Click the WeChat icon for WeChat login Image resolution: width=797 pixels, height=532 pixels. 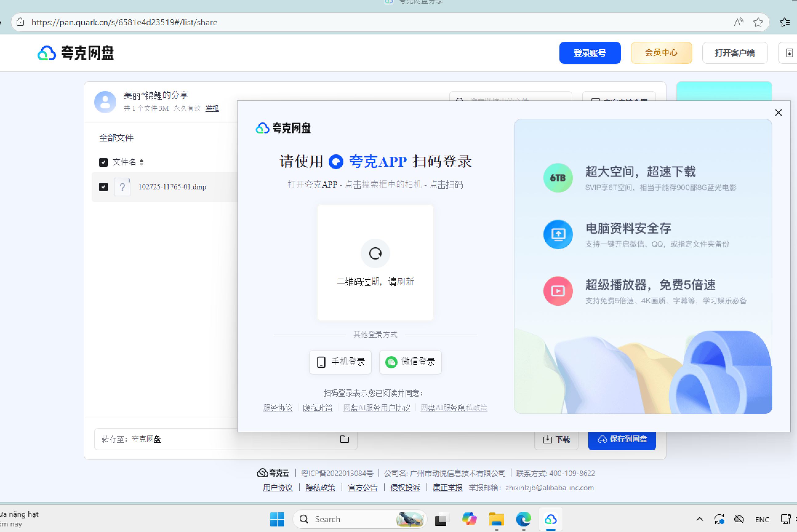click(x=391, y=362)
